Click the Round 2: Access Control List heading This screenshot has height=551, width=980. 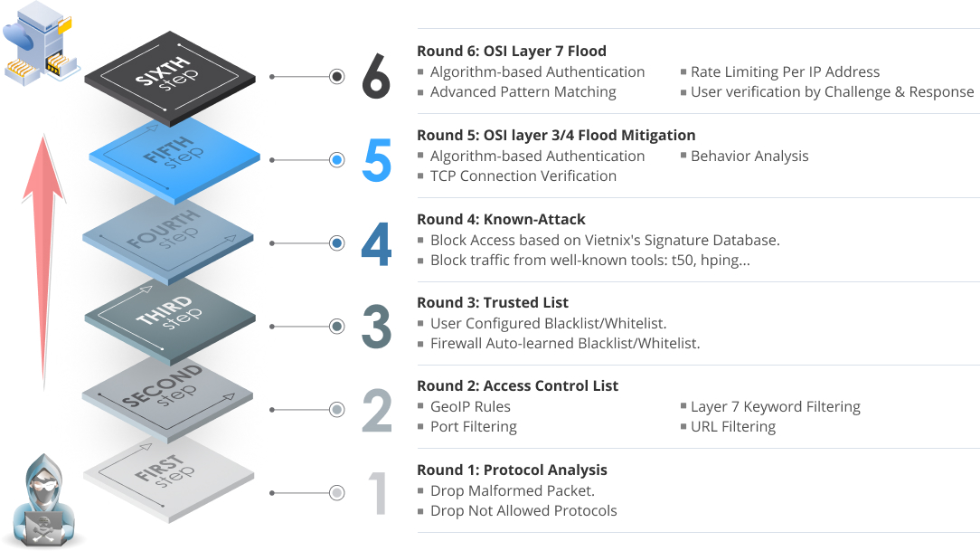click(x=517, y=386)
